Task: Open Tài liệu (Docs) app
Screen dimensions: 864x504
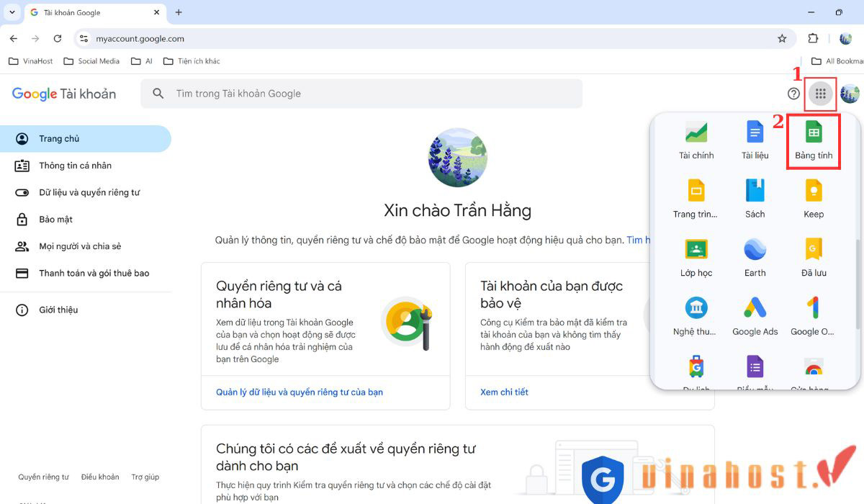Action: (x=755, y=140)
